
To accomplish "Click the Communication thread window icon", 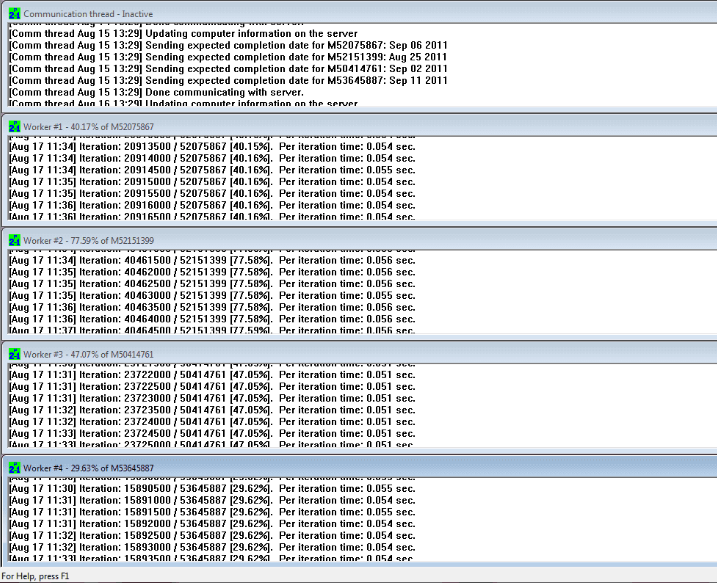I will pos(15,14).
